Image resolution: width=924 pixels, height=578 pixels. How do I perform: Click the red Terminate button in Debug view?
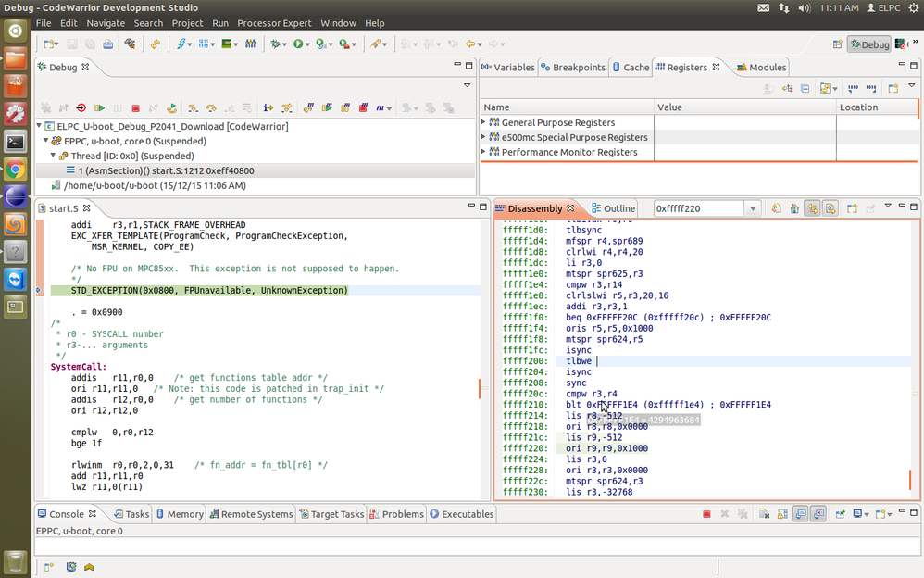[135, 108]
